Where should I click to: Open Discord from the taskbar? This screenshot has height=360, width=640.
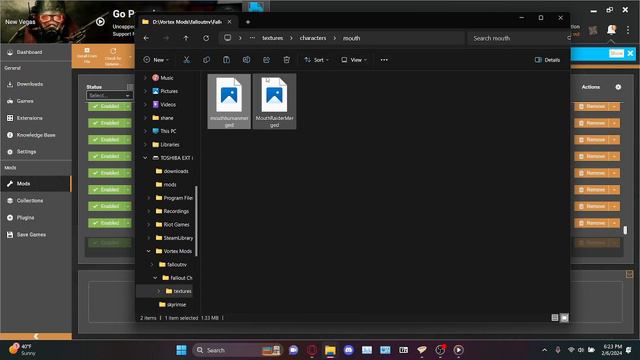click(x=348, y=350)
